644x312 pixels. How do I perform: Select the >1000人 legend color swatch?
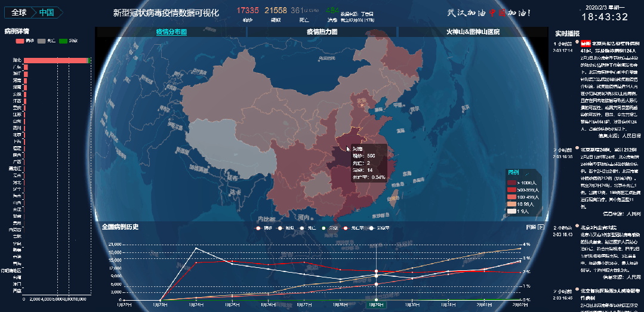tap(511, 183)
